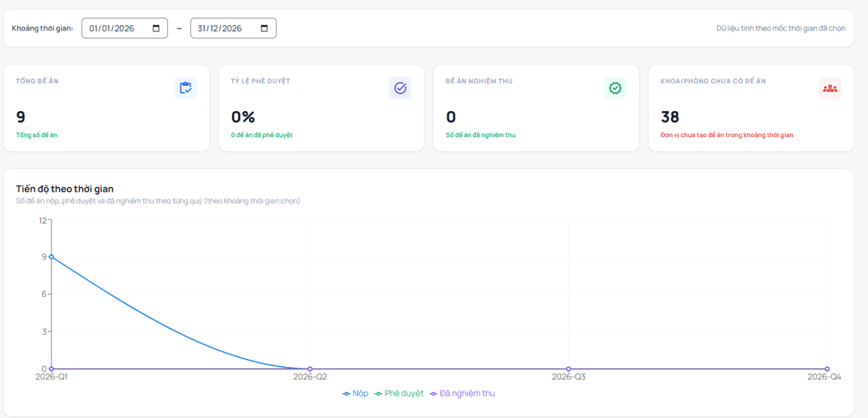Click the red text Đơn vị chưa tạo đề án
Image resolution: width=868 pixels, height=418 pixels.
726,135
